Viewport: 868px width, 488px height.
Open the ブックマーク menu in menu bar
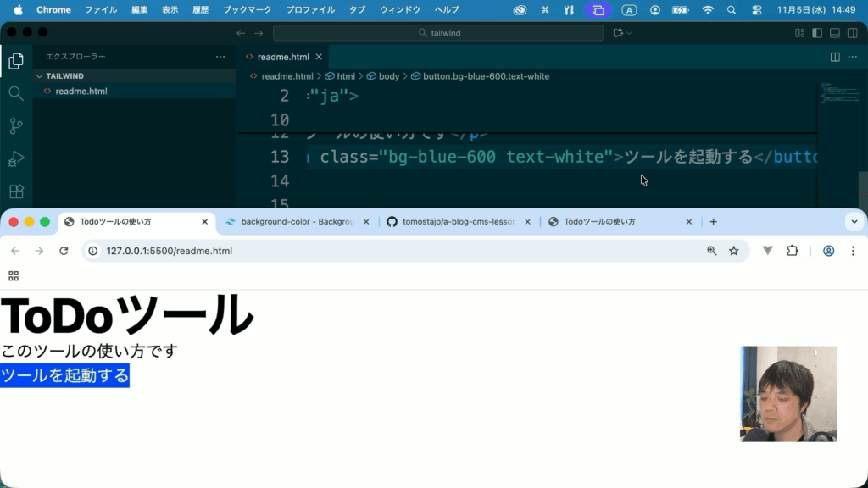point(248,10)
